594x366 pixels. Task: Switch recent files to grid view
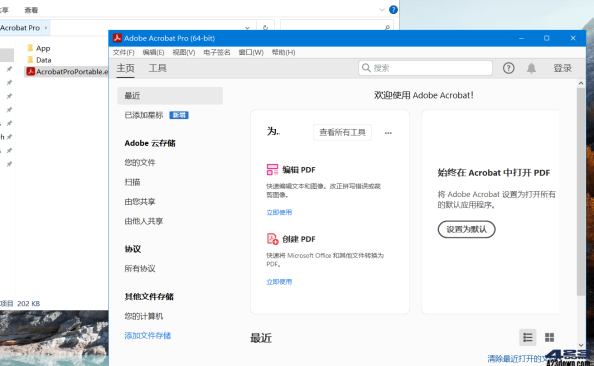pos(549,337)
